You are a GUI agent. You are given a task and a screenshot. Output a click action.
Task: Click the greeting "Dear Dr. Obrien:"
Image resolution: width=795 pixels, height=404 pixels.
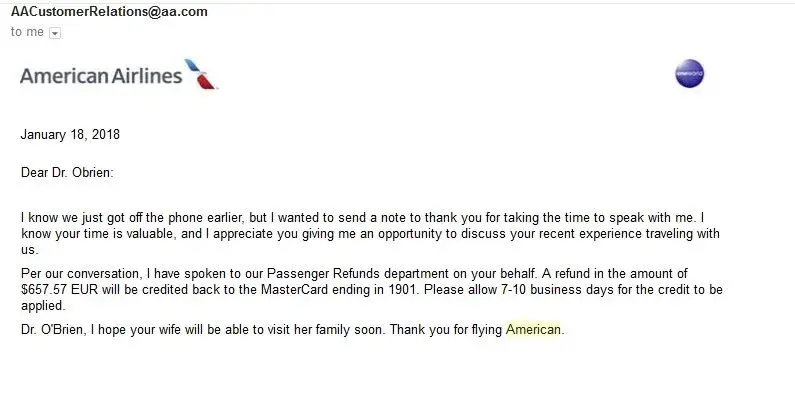67,172
